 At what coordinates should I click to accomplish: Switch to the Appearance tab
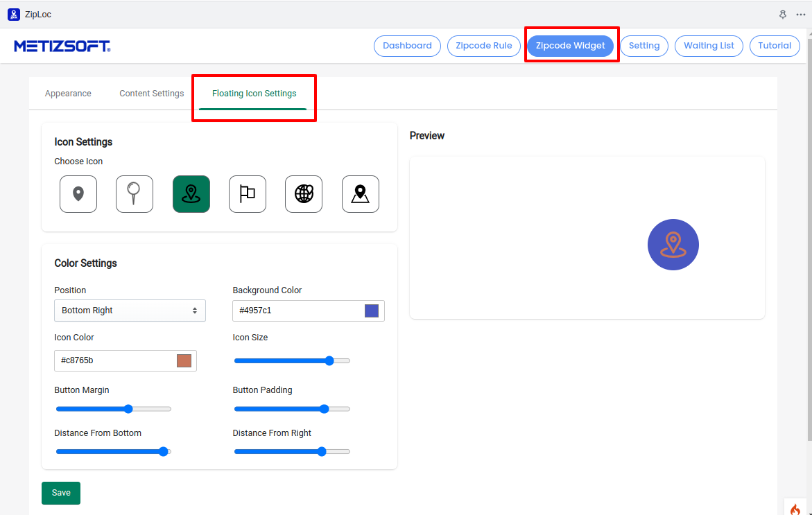68,94
